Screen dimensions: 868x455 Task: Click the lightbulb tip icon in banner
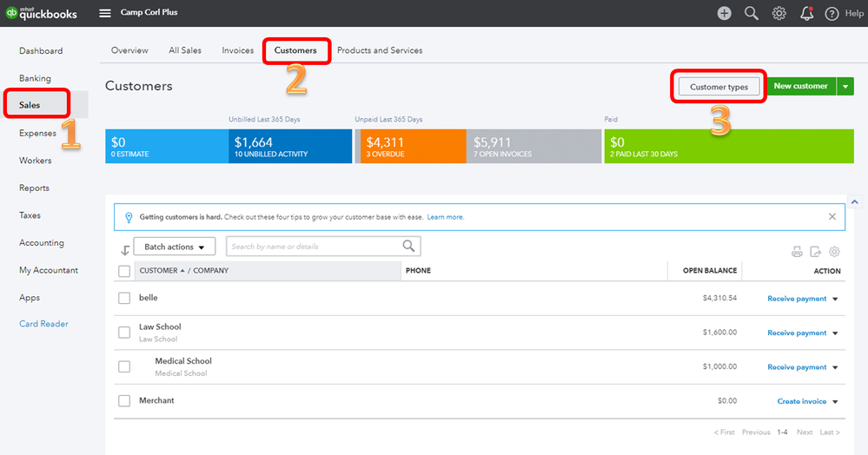click(x=129, y=218)
